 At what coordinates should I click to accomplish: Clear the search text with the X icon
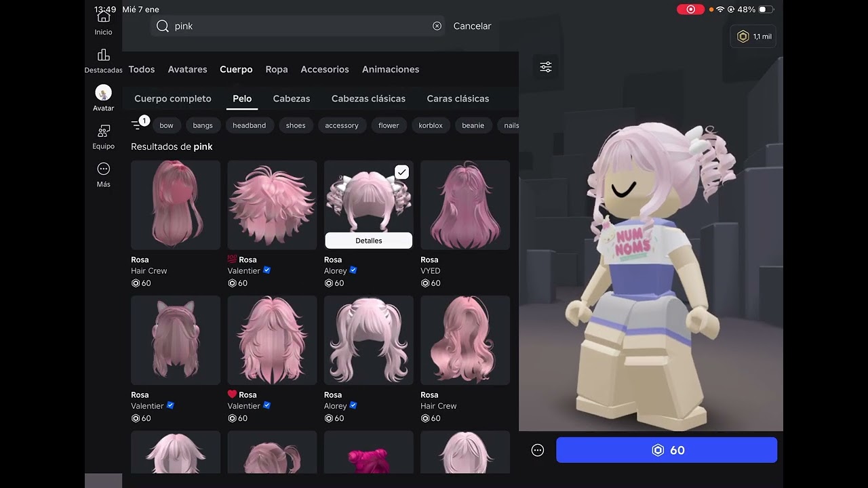[x=437, y=26]
